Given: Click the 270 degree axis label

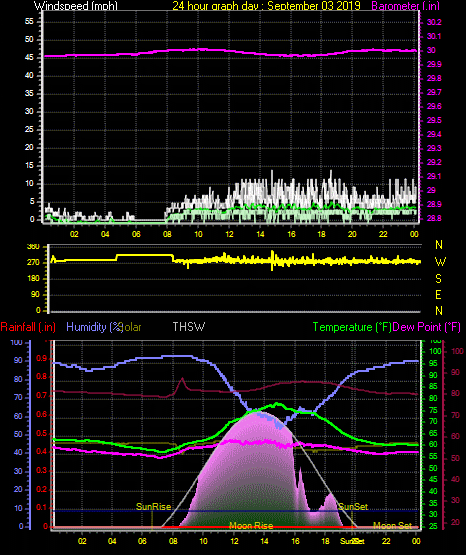Looking at the screenshot, I should pyautogui.click(x=35, y=263).
